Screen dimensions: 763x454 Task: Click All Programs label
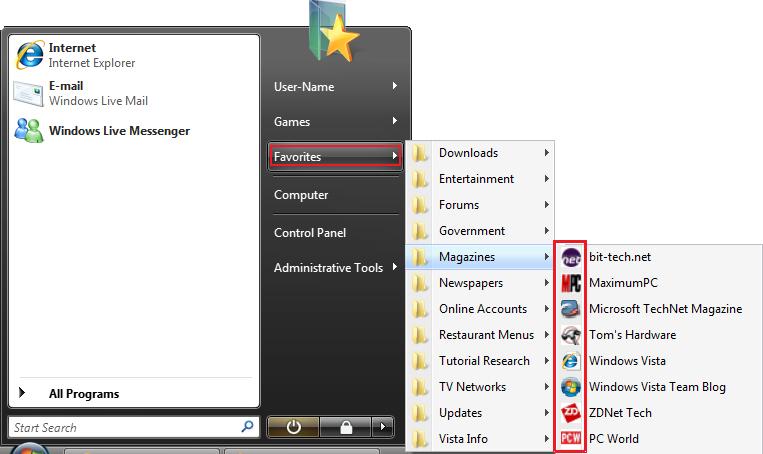point(84,394)
